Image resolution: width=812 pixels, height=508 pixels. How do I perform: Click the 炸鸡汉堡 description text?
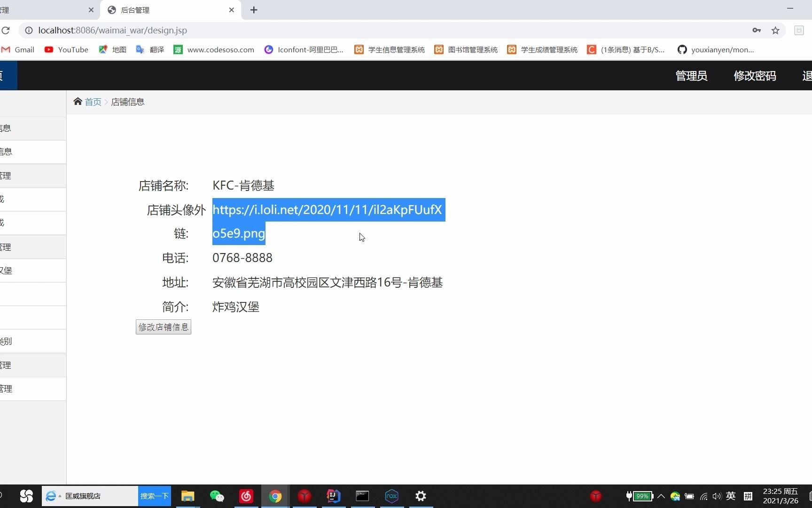[x=236, y=307]
